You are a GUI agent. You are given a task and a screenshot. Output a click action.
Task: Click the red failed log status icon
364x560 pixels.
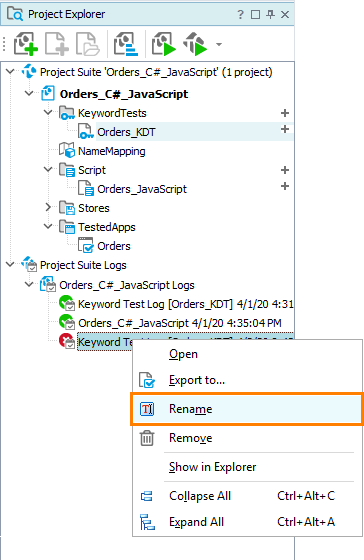tap(67, 341)
